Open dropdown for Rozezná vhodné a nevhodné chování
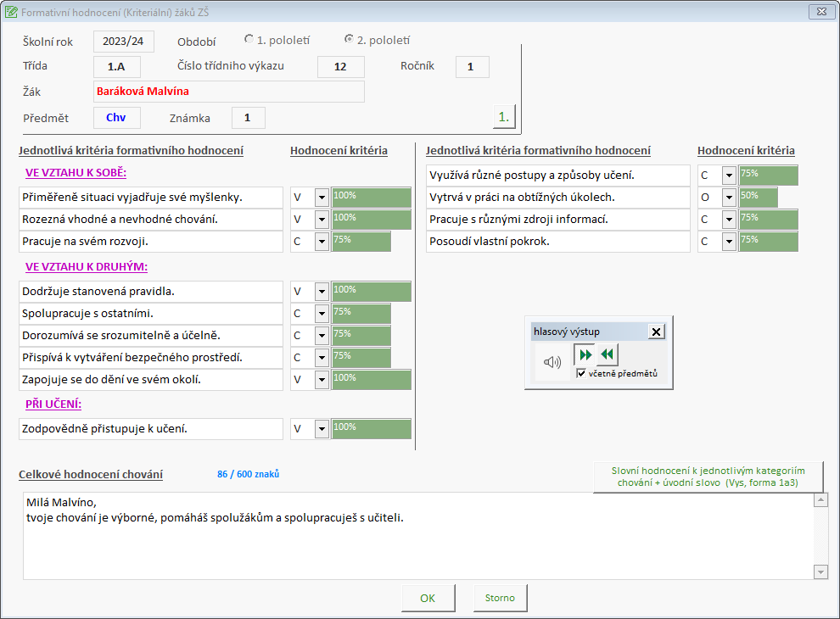 point(322,220)
